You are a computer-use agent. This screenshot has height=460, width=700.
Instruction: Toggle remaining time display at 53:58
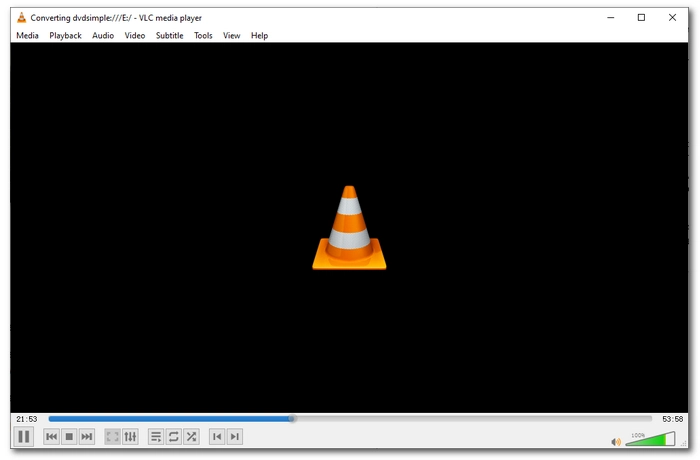click(x=672, y=419)
